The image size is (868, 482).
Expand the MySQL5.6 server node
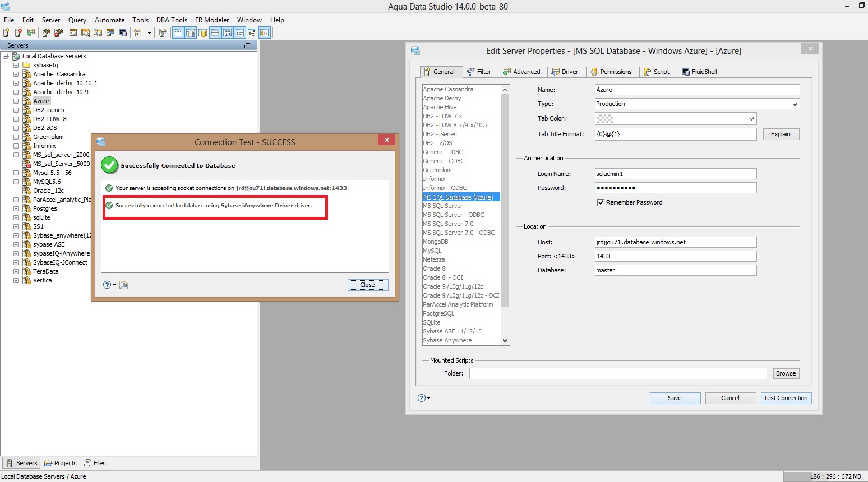16,182
